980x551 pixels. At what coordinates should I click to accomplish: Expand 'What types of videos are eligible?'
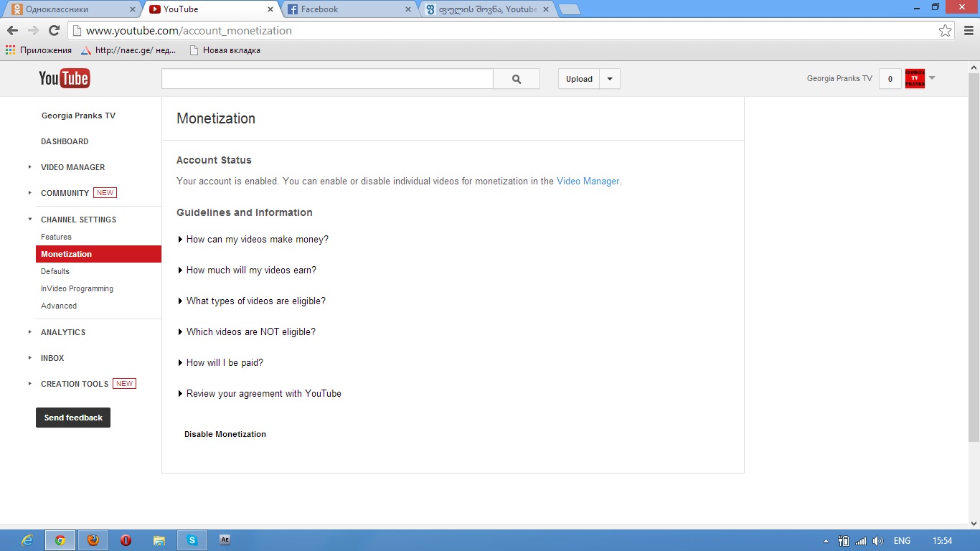251,301
